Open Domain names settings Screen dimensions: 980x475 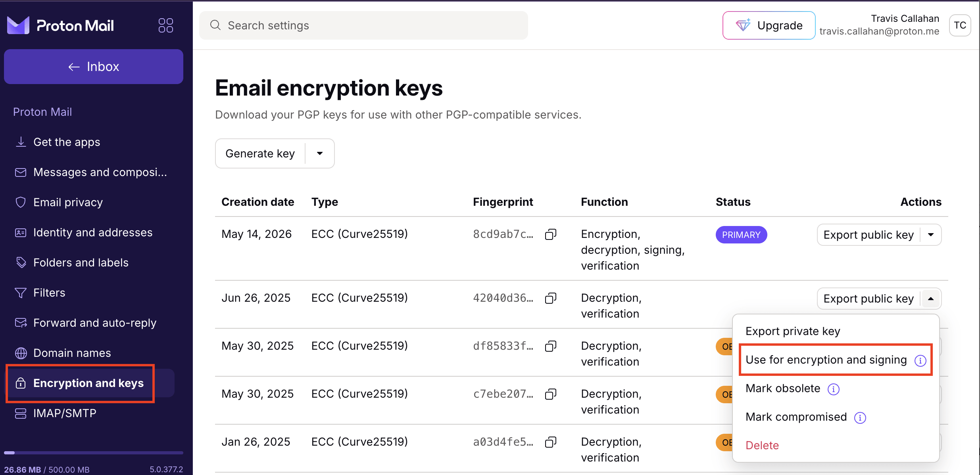click(90, 353)
